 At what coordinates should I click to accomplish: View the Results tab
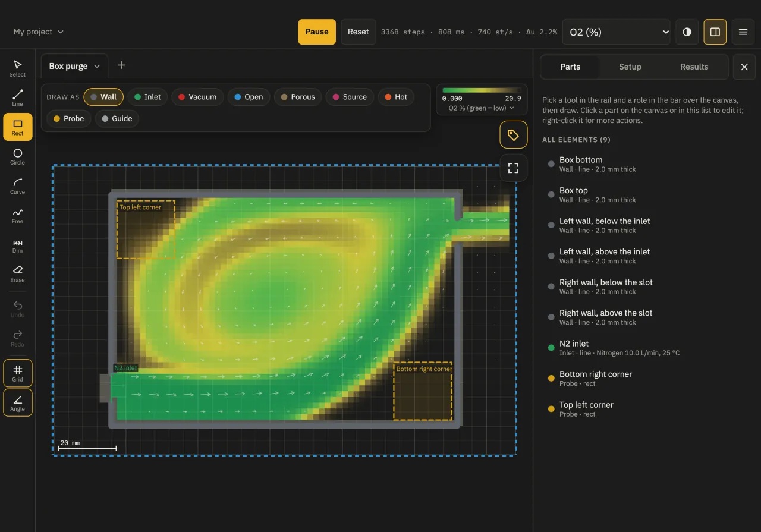click(694, 67)
